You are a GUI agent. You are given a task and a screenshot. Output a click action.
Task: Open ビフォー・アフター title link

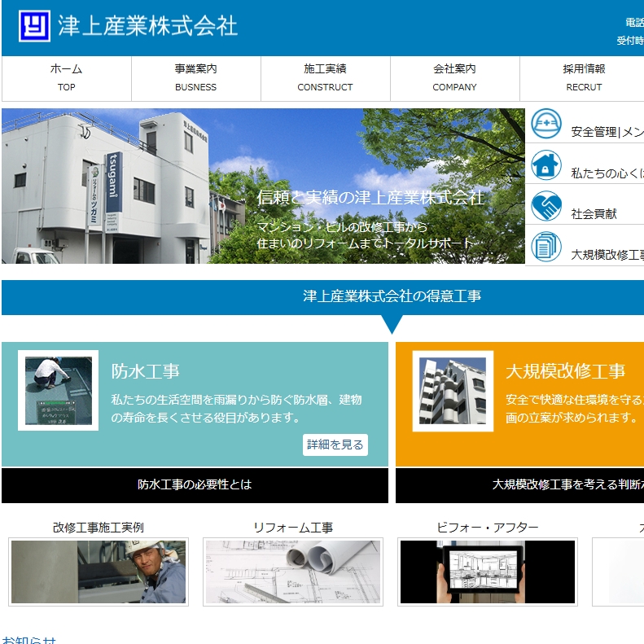click(x=488, y=528)
